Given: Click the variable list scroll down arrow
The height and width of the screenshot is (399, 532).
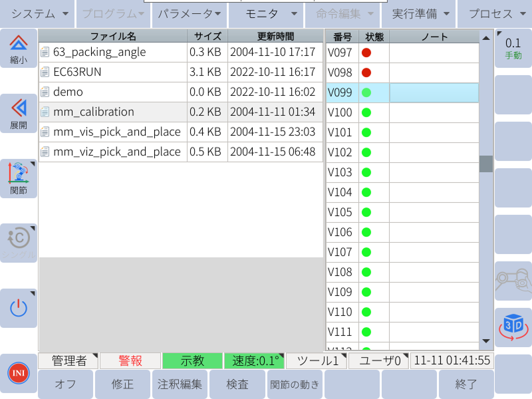Looking at the screenshot, I should (486, 341).
